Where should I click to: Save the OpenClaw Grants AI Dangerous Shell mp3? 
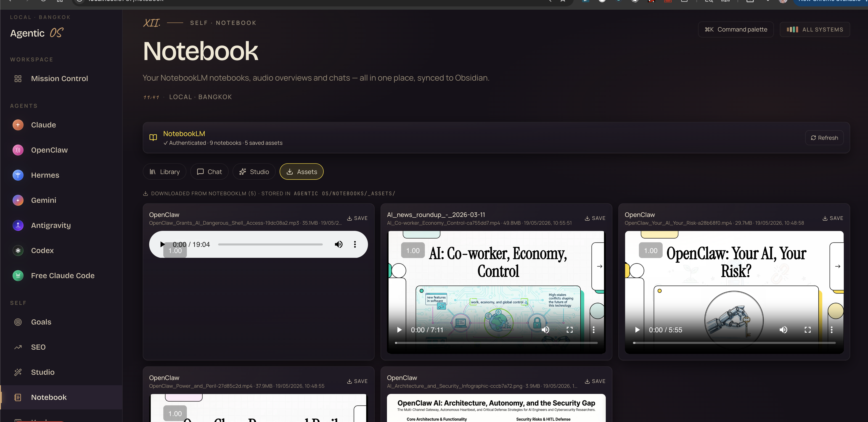(x=357, y=218)
